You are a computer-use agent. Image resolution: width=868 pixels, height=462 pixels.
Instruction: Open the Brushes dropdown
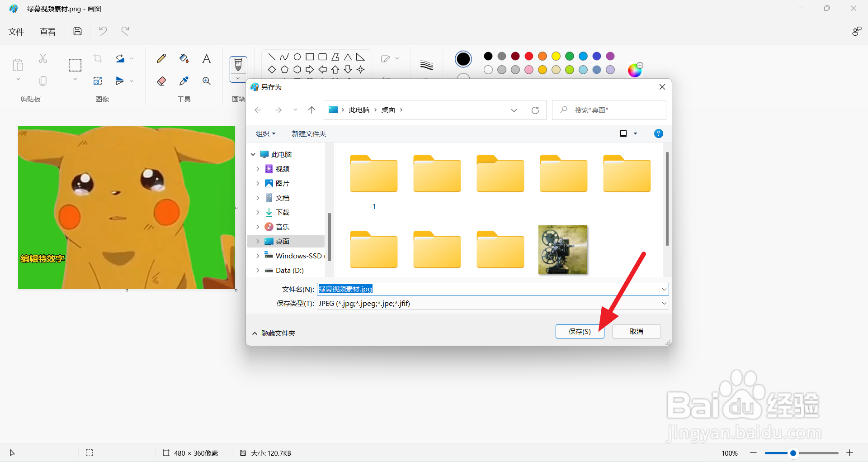pyautogui.click(x=238, y=79)
